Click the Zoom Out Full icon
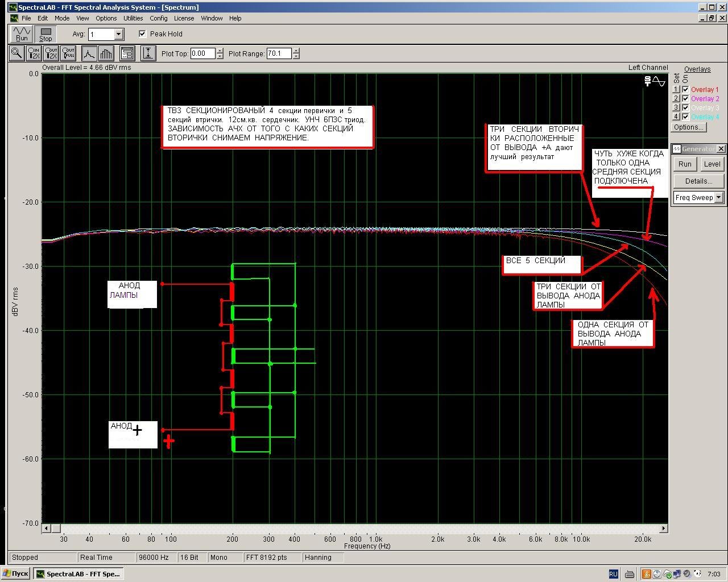 [x=68, y=53]
